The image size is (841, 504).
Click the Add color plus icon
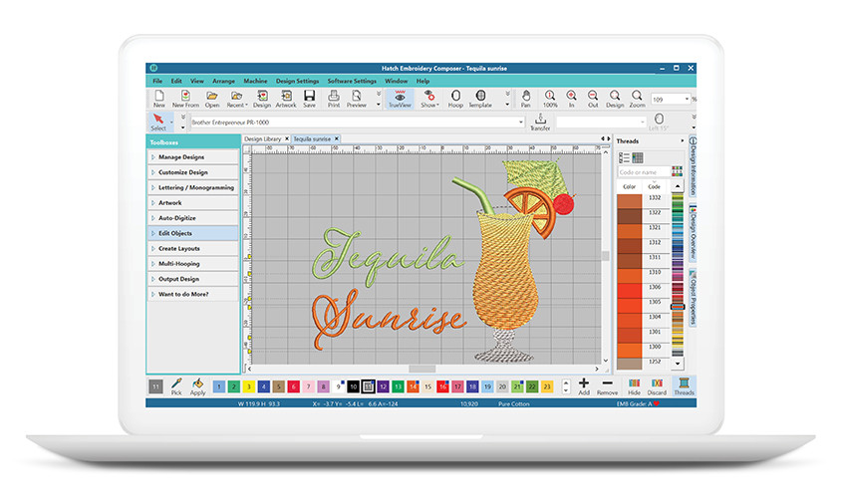(584, 385)
